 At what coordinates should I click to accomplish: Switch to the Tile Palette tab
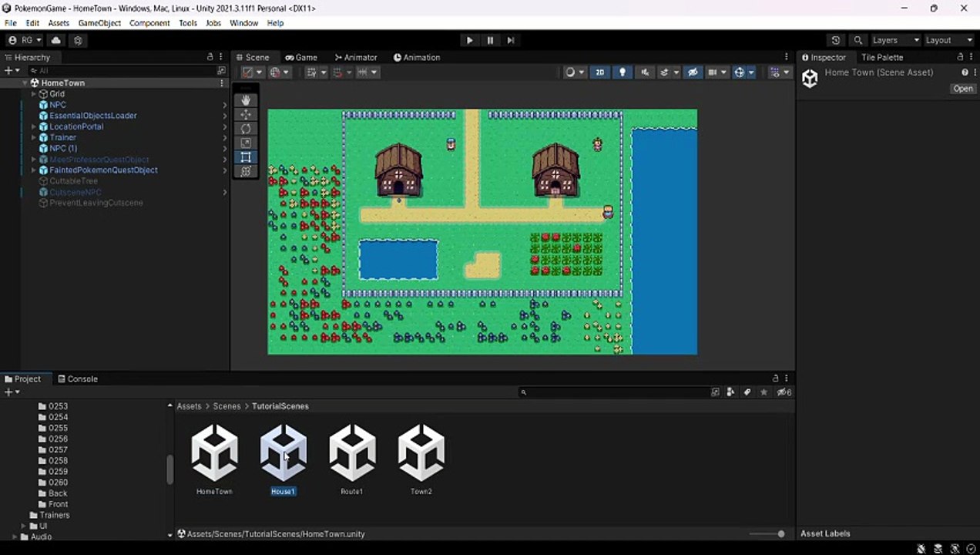click(882, 57)
